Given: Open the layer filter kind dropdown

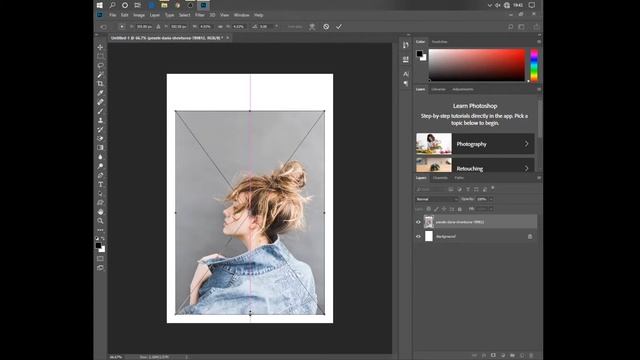Looking at the screenshot, I should click(x=431, y=189).
